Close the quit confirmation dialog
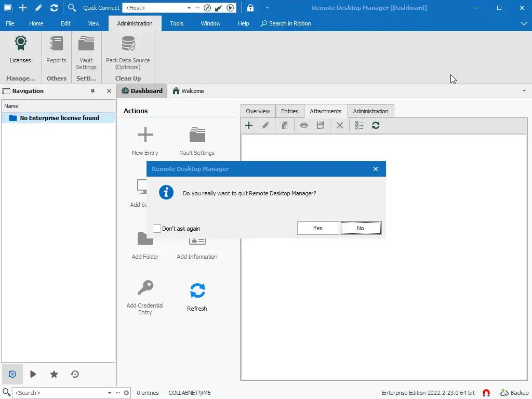532x399 pixels. (376, 169)
